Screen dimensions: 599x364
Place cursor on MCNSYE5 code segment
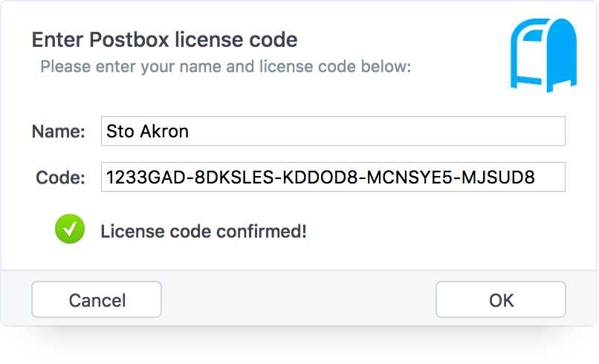tap(410, 178)
